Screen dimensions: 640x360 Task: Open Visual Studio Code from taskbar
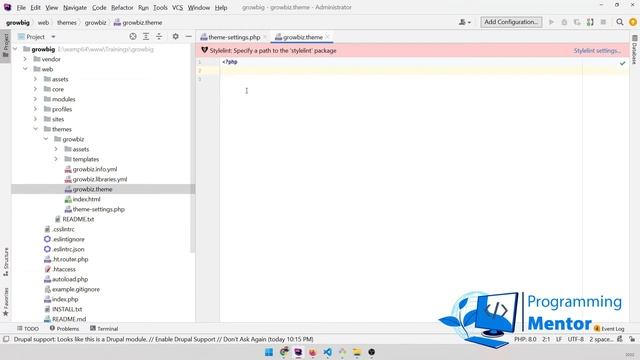(327, 352)
